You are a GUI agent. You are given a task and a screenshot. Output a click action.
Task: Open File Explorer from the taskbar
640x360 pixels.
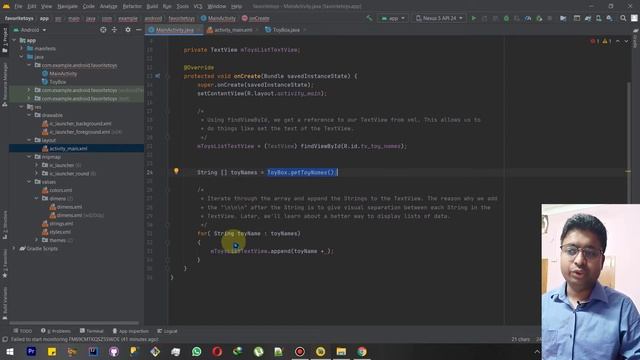coord(341,351)
